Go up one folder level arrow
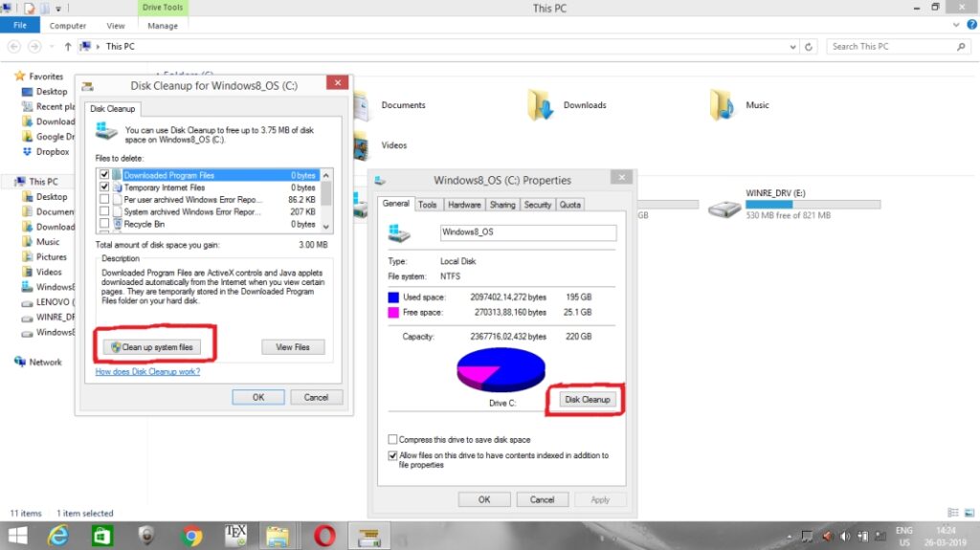 click(x=68, y=47)
